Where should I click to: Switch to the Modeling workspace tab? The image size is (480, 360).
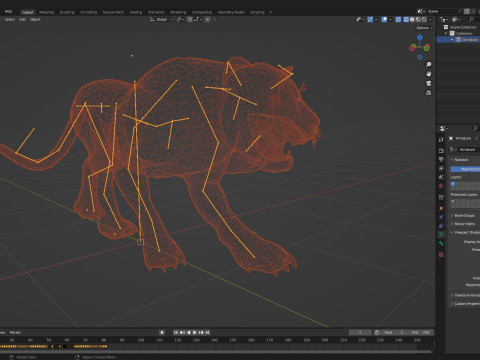point(46,12)
